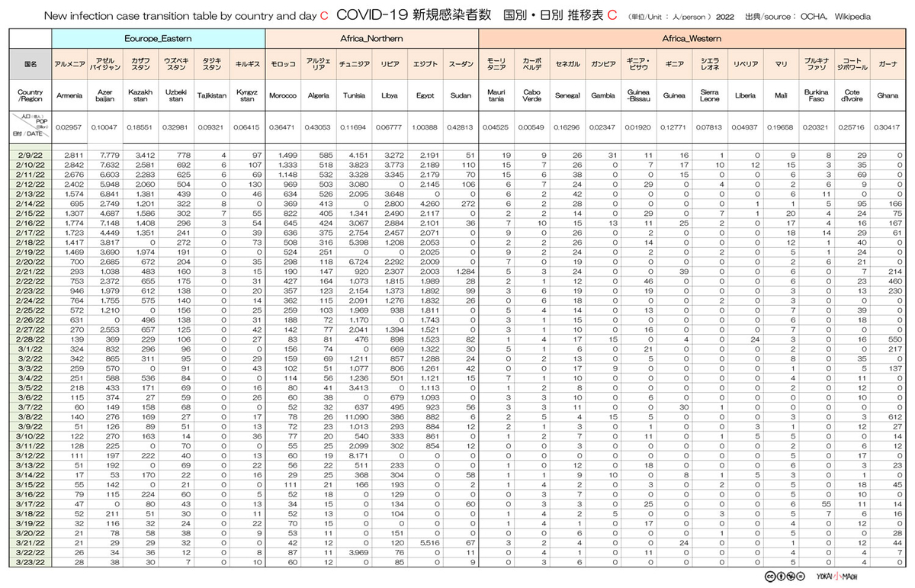
Task: Click the Sudan country column header
Action: [461, 96]
